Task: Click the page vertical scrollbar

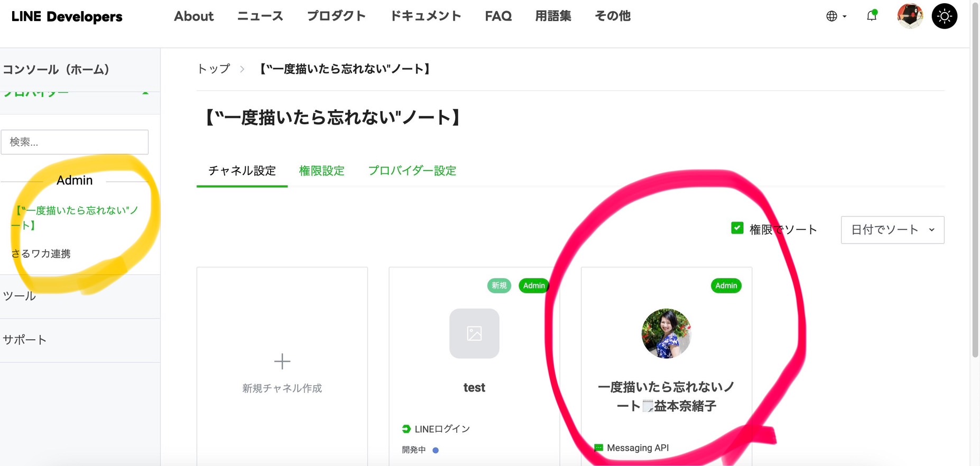Action: point(975,180)
